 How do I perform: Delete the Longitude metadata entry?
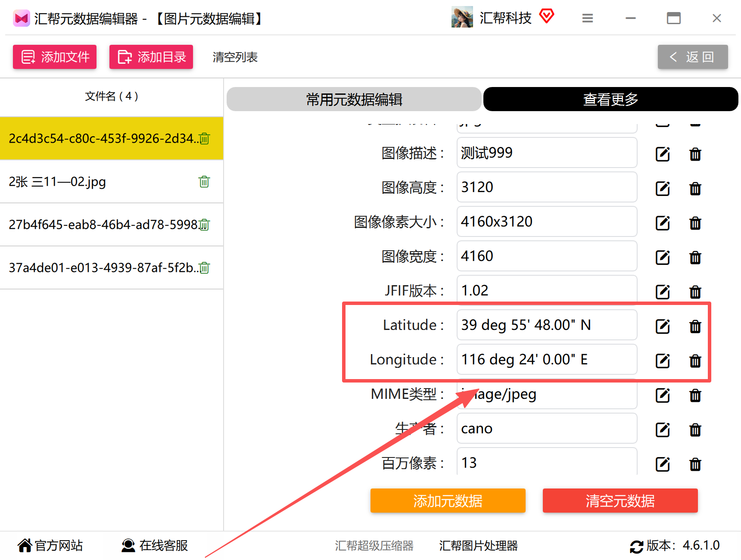pyautogui.click(x=695, y=361)
